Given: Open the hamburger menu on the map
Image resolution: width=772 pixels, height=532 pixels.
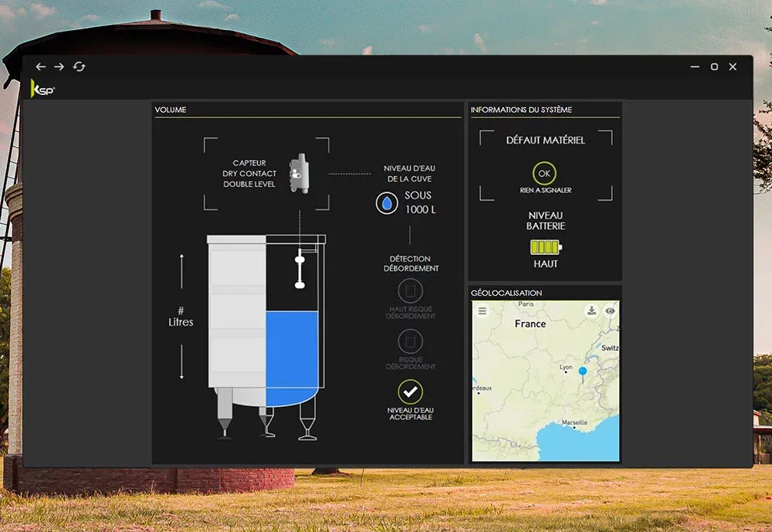Looking at the screenshot, I should [482, 311].
